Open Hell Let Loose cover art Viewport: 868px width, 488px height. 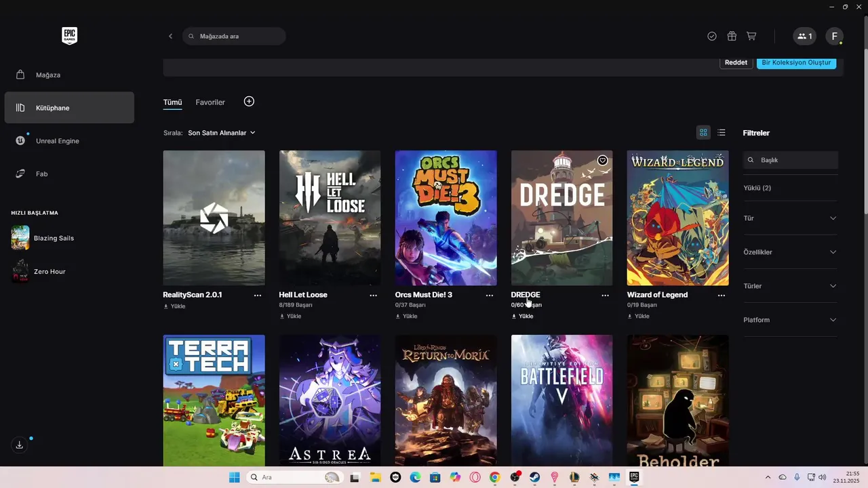pyautogui.click(x=330, y=218)
